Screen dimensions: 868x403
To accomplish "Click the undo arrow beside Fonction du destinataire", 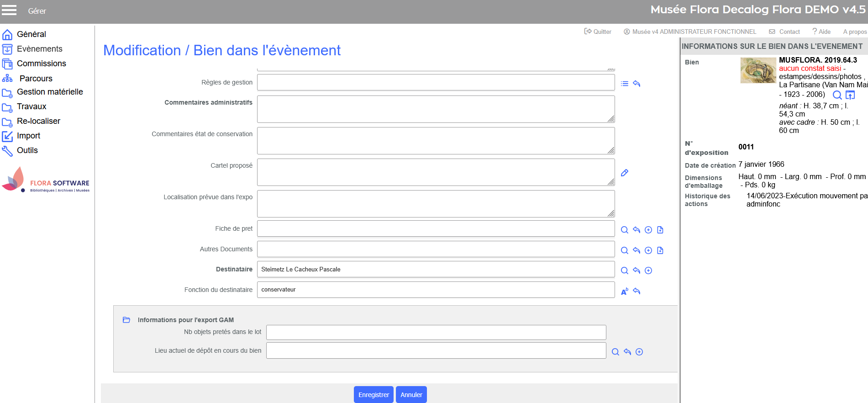I will (637, 291).
